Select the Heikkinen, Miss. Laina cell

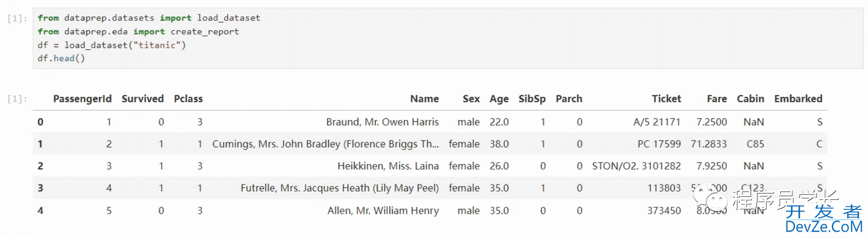pyautogui.click(x=388, y=166)
